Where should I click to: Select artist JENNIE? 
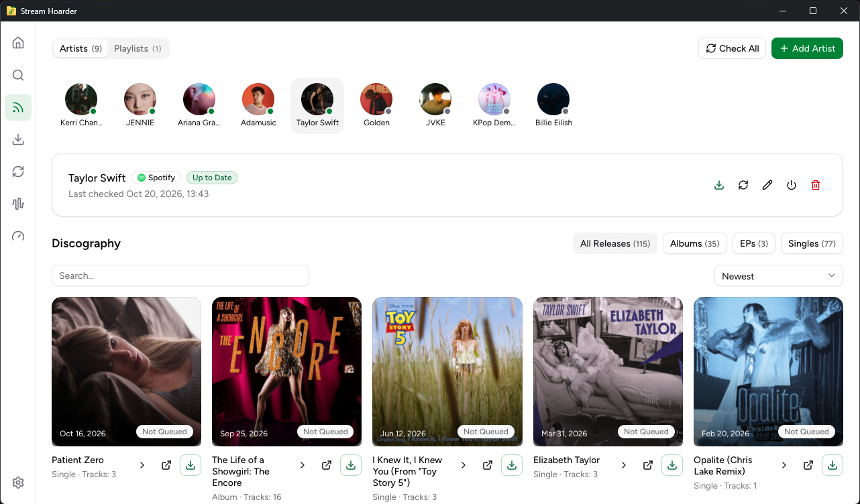tap(140, 105)
